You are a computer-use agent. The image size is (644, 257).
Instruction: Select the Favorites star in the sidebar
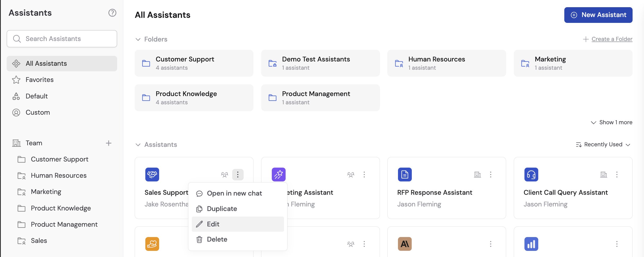coord(16,80)
